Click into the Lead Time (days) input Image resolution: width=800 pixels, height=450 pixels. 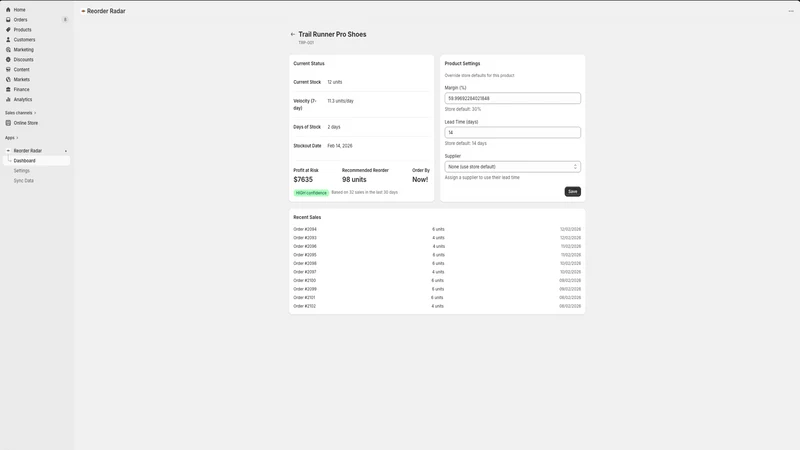512,132
